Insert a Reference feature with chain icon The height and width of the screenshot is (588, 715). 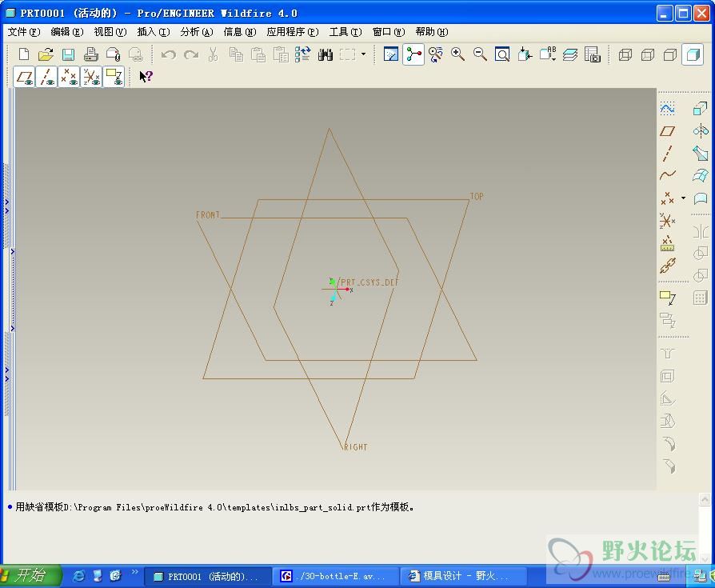(667, 266)
